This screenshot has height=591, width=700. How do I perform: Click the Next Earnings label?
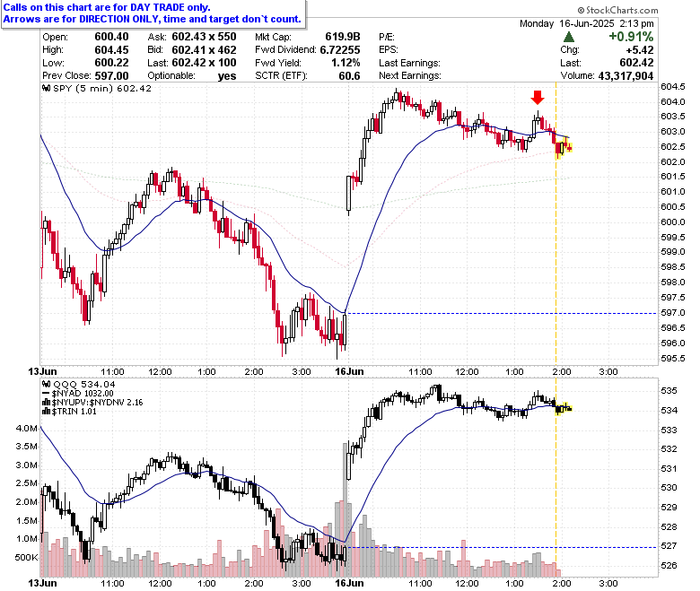pyautogui.click(x=410, y=76)
